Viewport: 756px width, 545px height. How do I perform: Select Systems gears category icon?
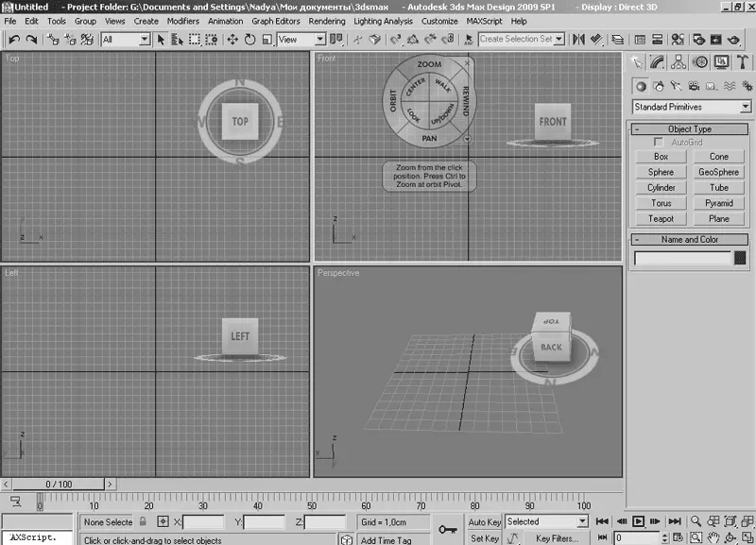coord(747,86)
